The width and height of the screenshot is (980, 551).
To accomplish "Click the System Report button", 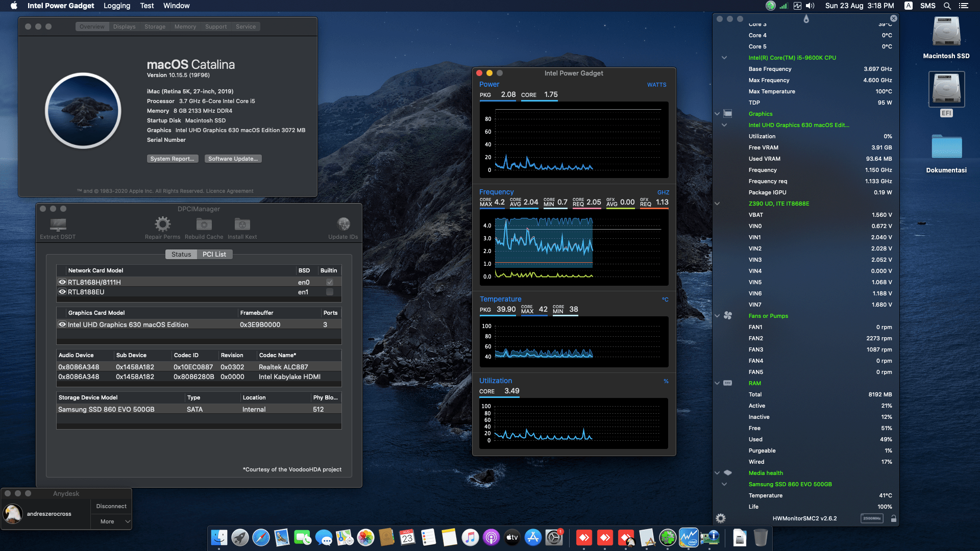I will click(173, 159).
